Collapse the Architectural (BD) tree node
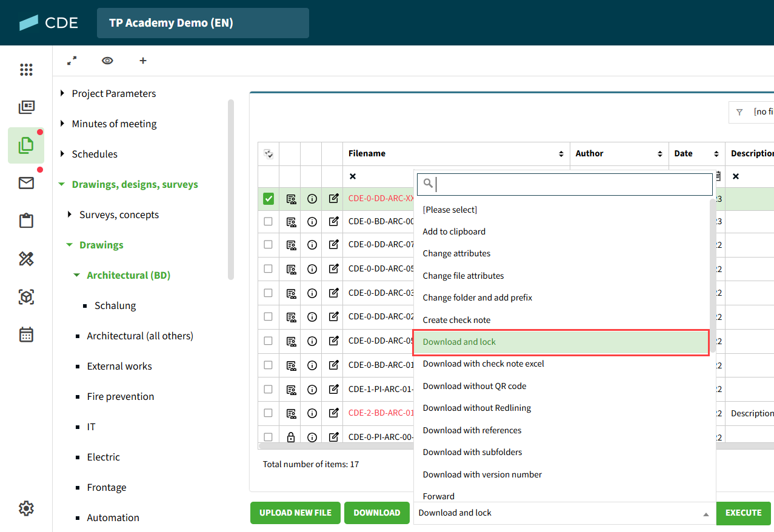This screenshot has height=532, width=774. [x=77, y=275]
